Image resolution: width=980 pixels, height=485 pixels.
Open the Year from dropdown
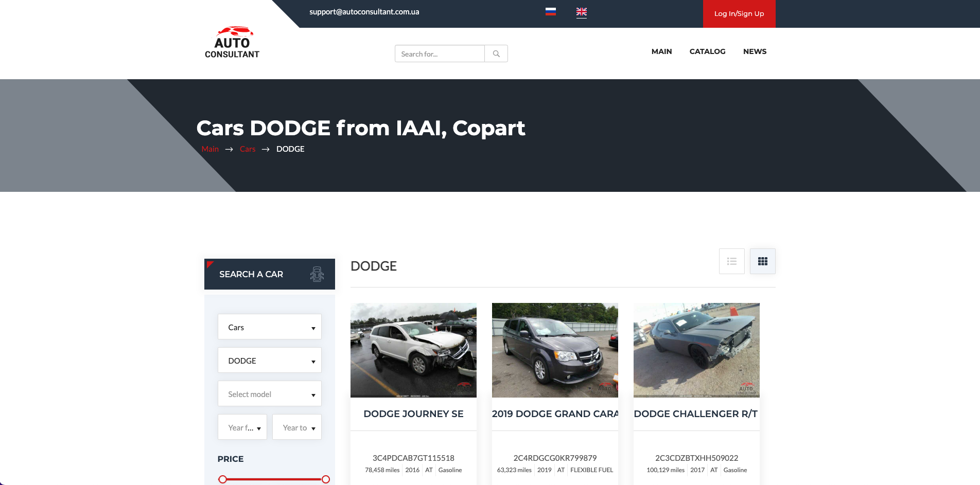point(242,427)
